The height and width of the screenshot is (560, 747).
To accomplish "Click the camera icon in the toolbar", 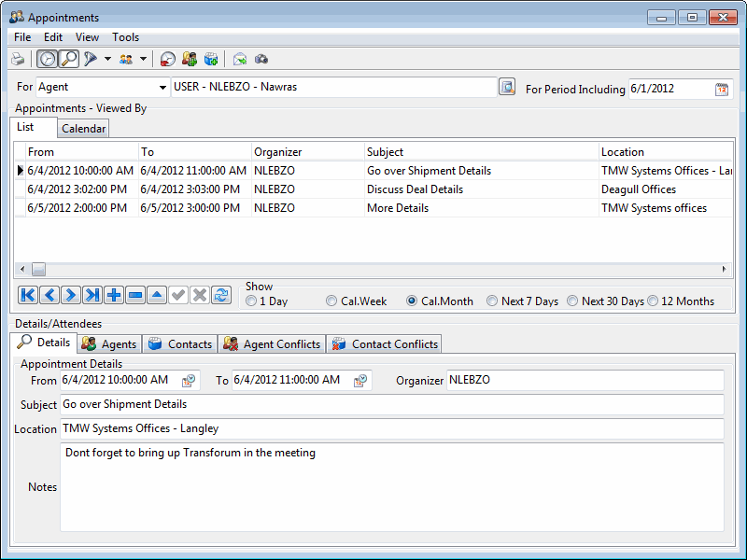I will [262, 59].
